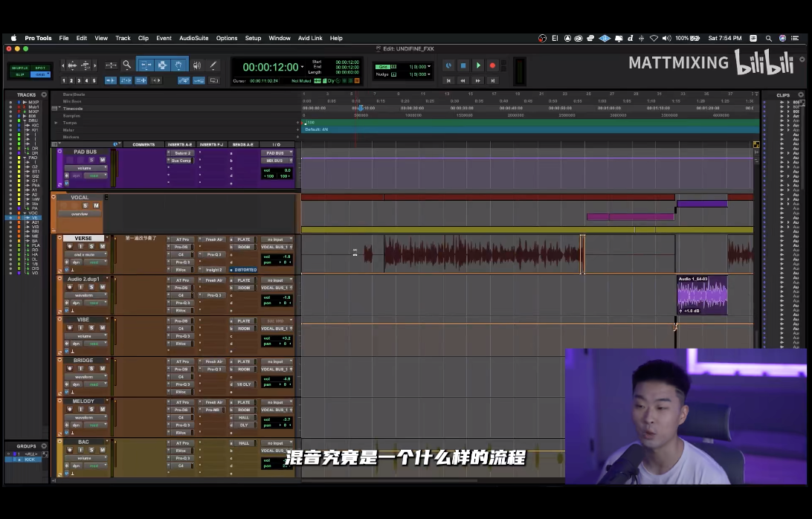This screenshot has height=519, width=812.
Task: Select the Pencil tool
Action: click(x=213, y=65)
